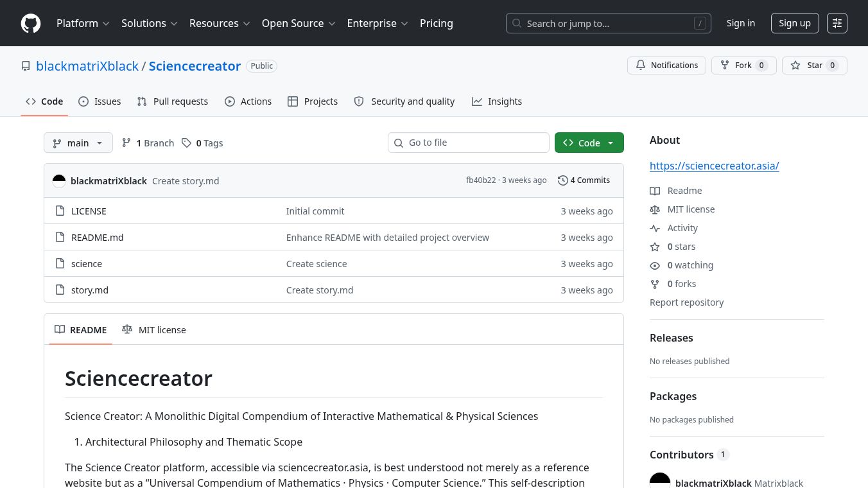
Task: Click the branch icon beside 1 Branch
Action: [126, 143]
